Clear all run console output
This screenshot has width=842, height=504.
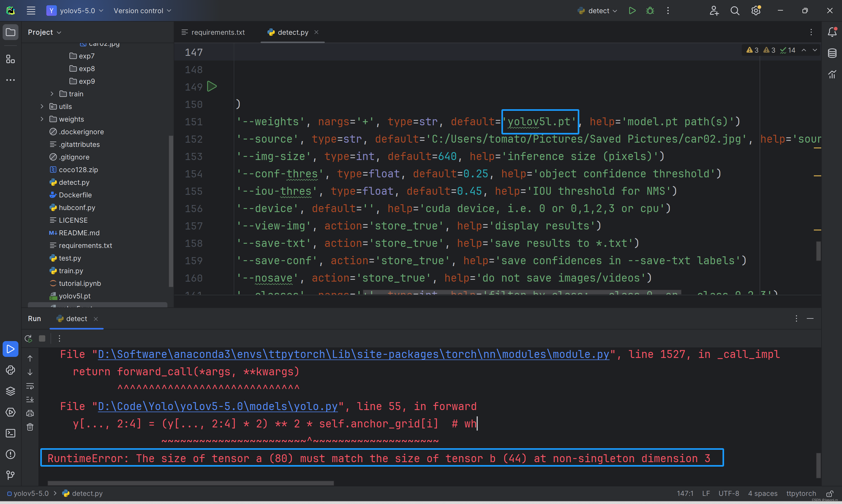tap(30, 427)
